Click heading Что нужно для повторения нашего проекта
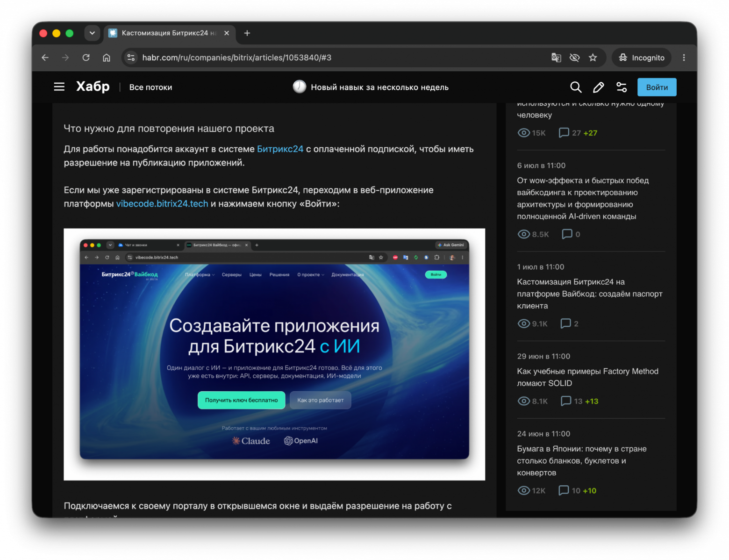 pos(169,129)
